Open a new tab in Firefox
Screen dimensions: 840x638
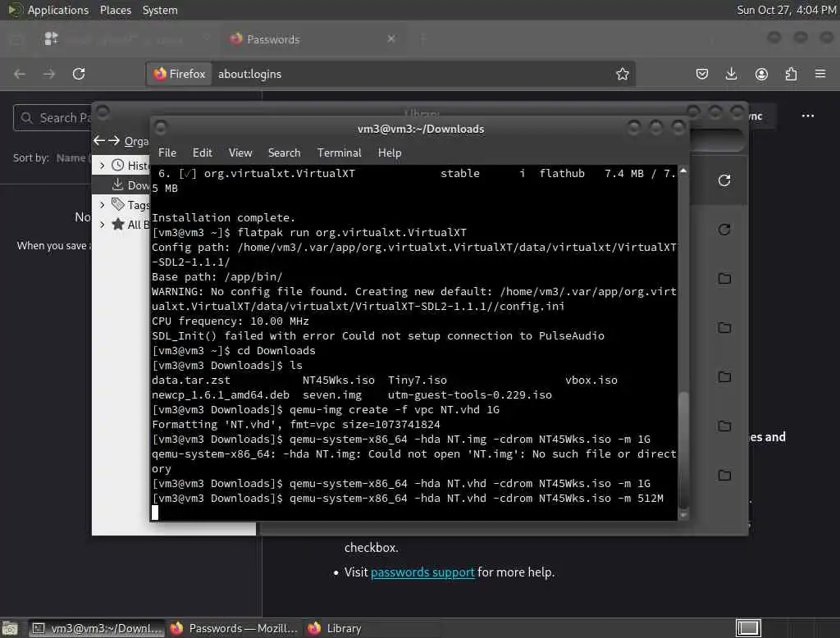[422, 39]
